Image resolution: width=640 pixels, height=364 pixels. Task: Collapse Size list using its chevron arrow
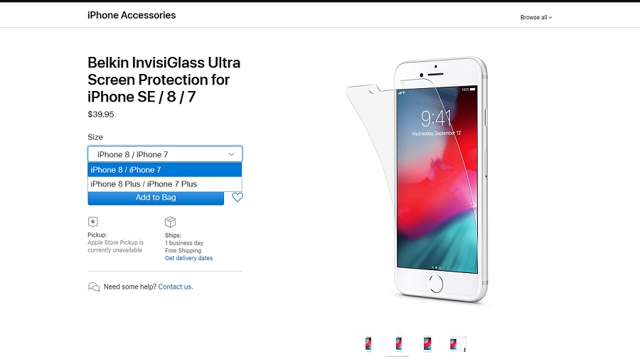tap(231, 154)
